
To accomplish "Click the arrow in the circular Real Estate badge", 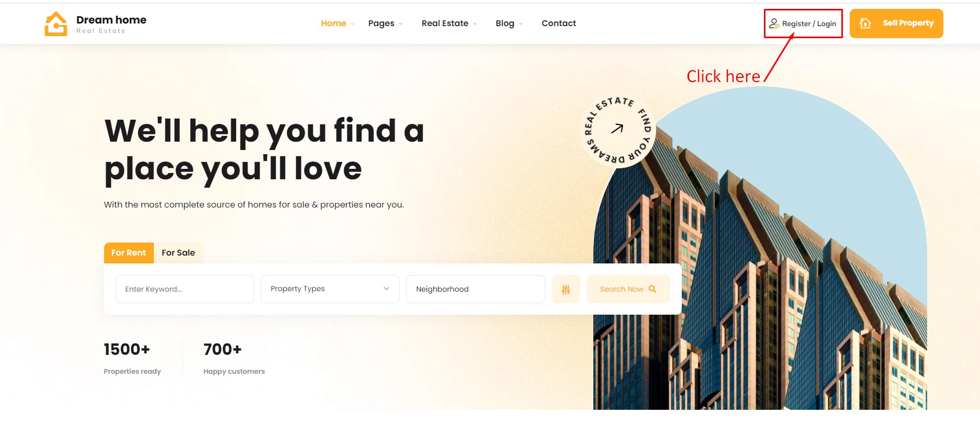I will click(x=617, y=128).
